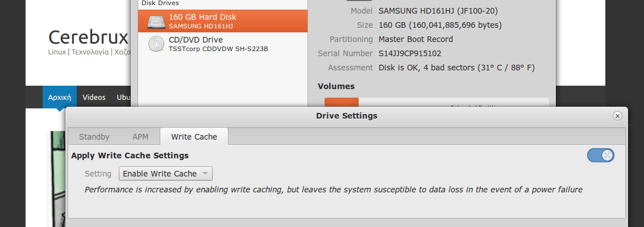Click the CD/DVD disc icon

pyautogui.click(x=157, y=44)
